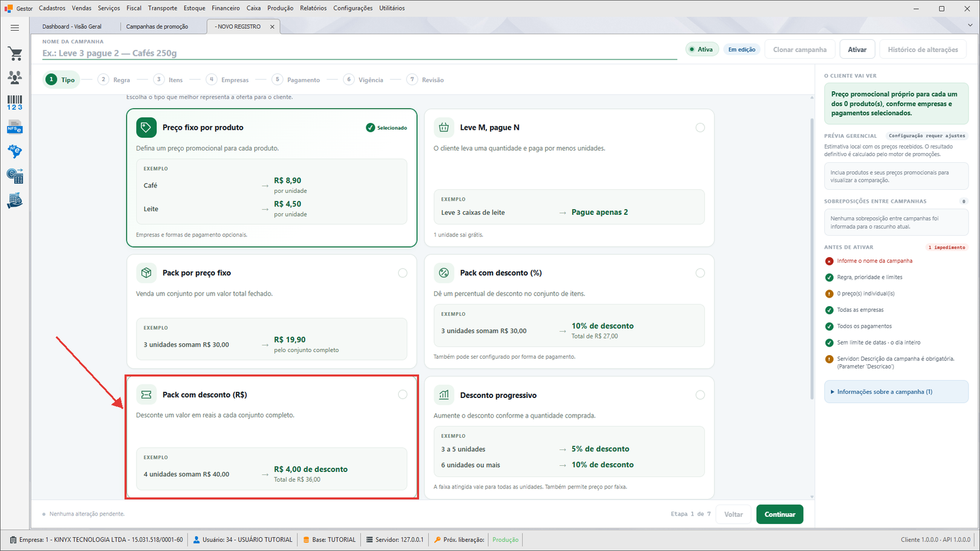Open Histórico de alterações
Screen dimensions: 980x551
click(x=923, y=50)
